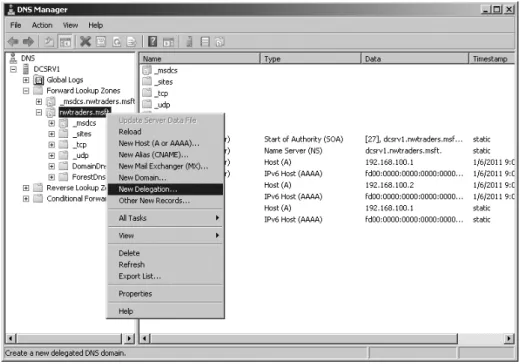This screenshot has width=520, height=364.
Task: Click left arrow of details pane scrollbar
Action: click(x=144, y=339)
